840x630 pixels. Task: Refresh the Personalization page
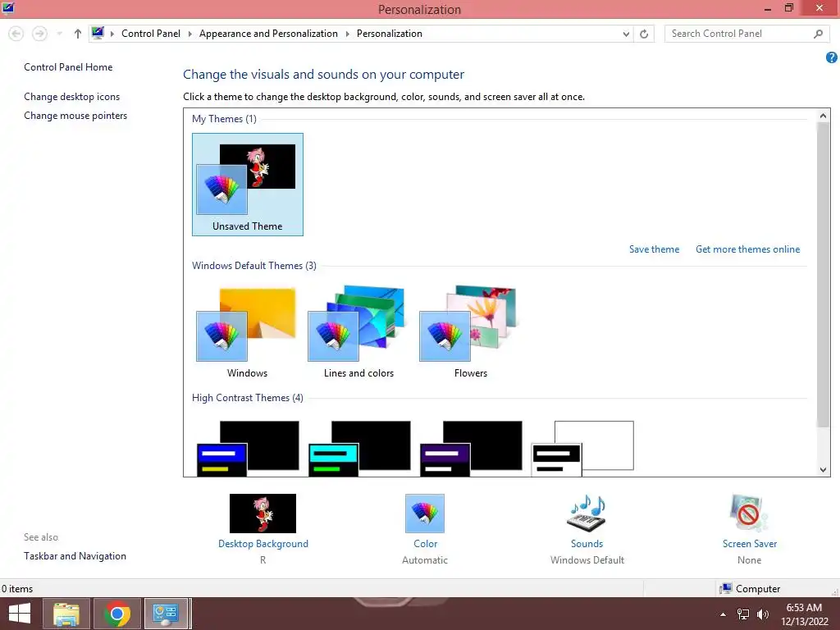coord(644,34)
